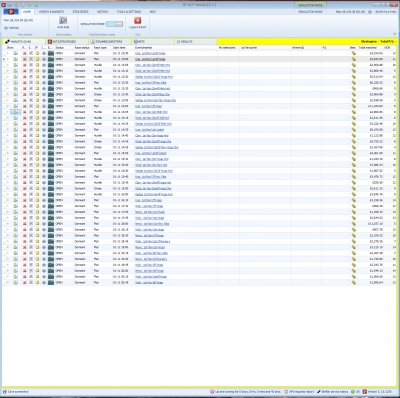Click the red Logout & Exit icon

coord(137,21)
